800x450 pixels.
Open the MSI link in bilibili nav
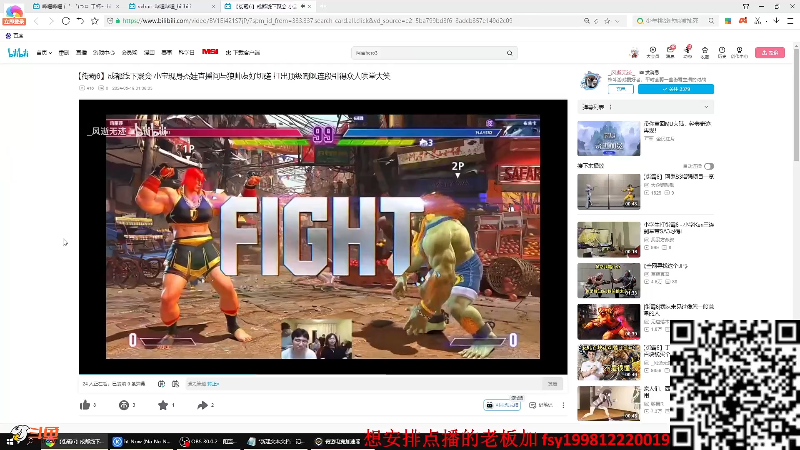[210, 52]
